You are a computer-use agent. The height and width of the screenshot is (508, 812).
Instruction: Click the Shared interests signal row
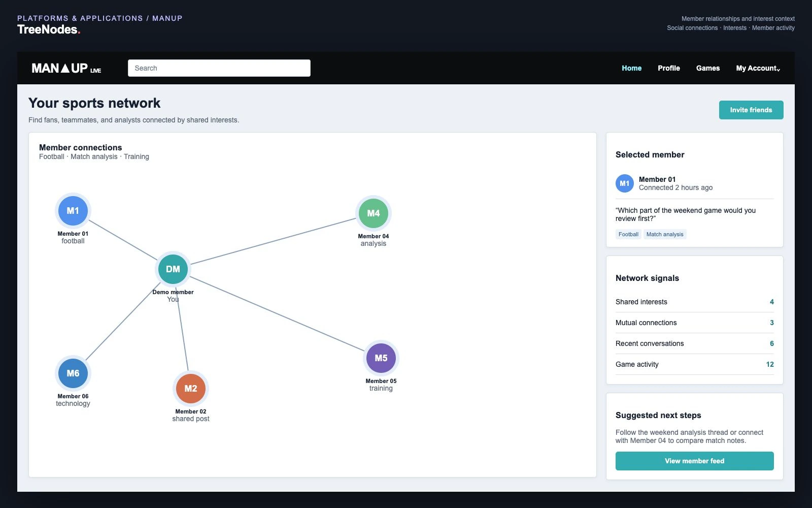coord(695,302)
